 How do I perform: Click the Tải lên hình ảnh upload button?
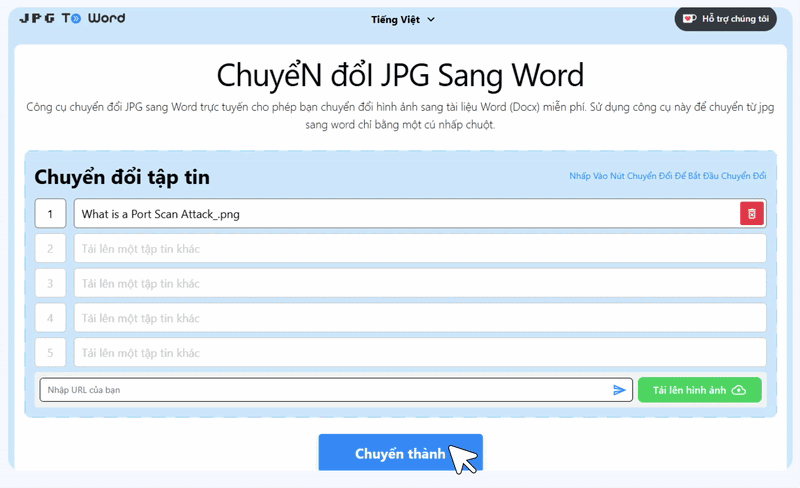tap(699, 390)
